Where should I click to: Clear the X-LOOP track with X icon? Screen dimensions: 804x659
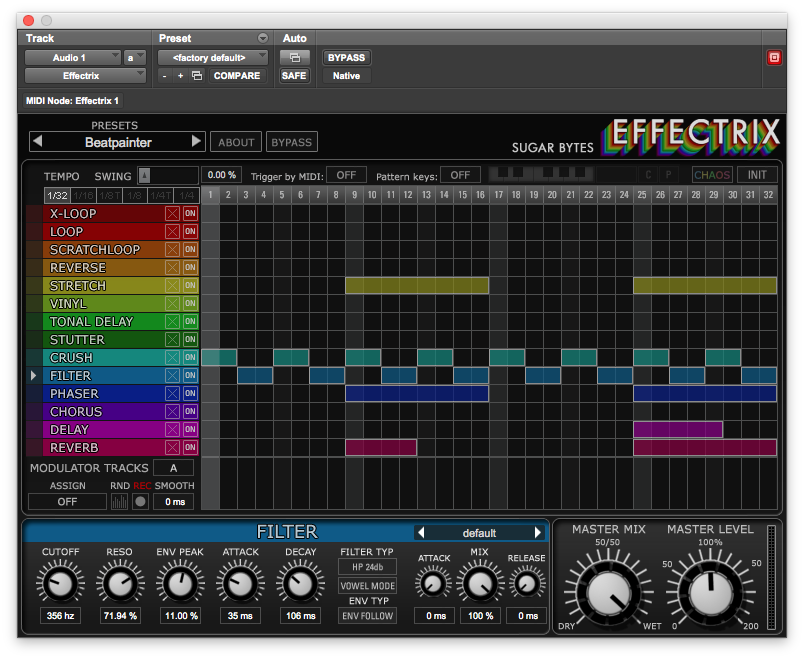point(172,214)
